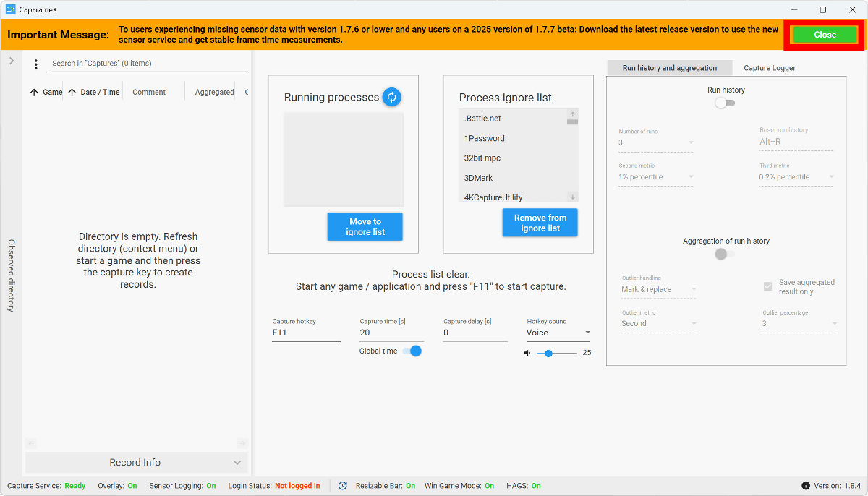Enable the Run history toggle
868x496 pixels.
[724, 103]
